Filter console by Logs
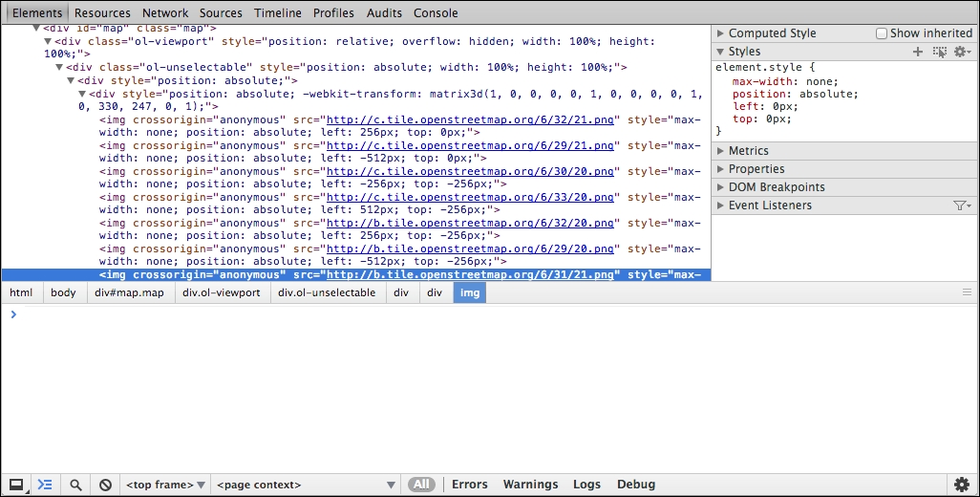980x497 pixels. 586,485
